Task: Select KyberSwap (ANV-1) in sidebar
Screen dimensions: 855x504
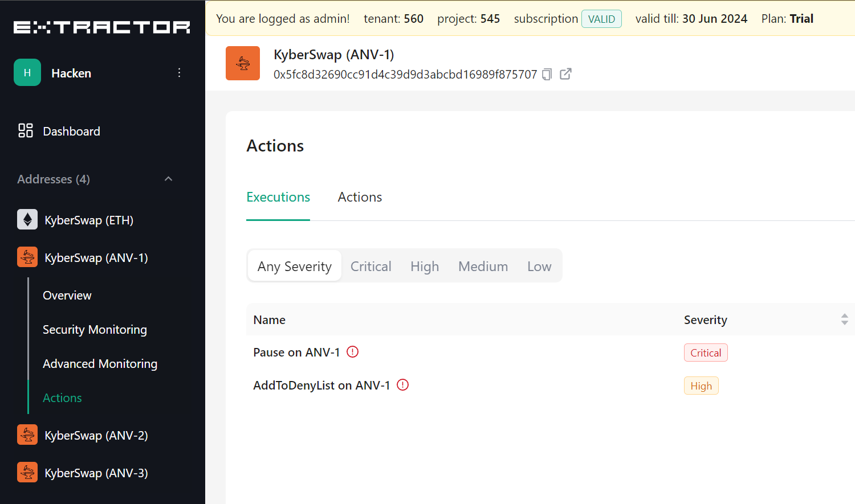Action: pyautogui.click(x=96, y=257)
